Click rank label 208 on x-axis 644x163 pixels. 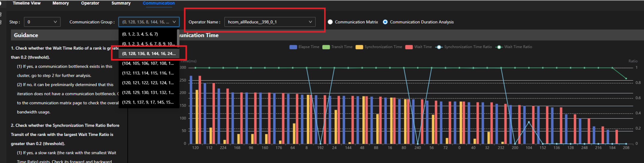tap(626, 148)
